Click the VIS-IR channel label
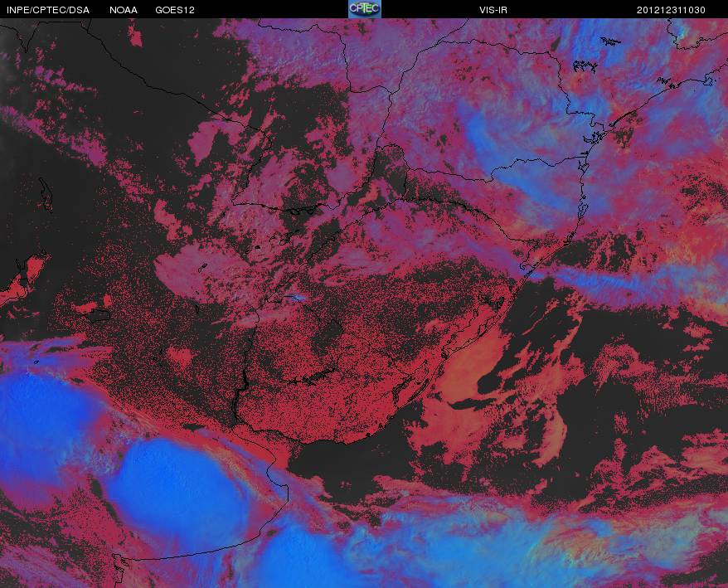This screenshot has height=588, width=728. [x=493, y=10]
